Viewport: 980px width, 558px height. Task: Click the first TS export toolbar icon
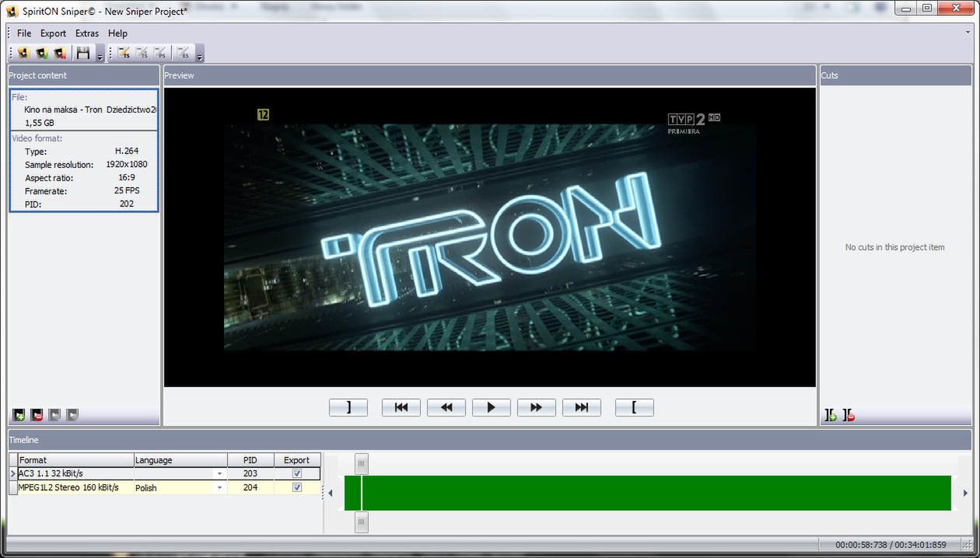[x=124, y=53]
